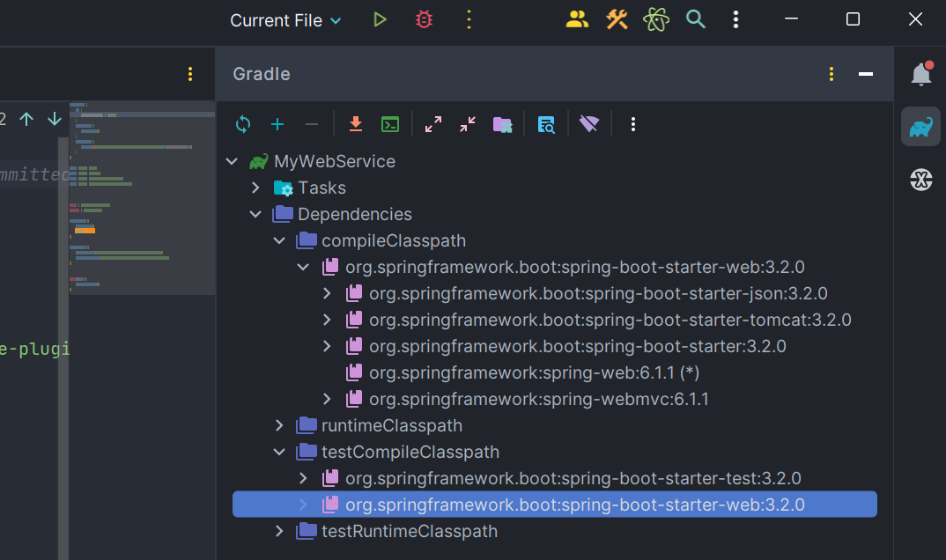Open the Code With Me people icon
Screen dimensions: 946x560
point(577,20)
